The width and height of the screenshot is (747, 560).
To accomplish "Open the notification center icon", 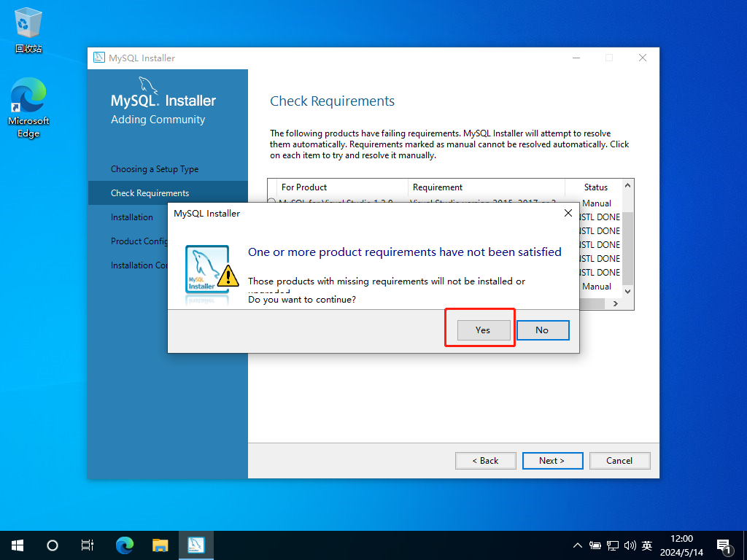I will pyautogui.click(x=725, y=547).
